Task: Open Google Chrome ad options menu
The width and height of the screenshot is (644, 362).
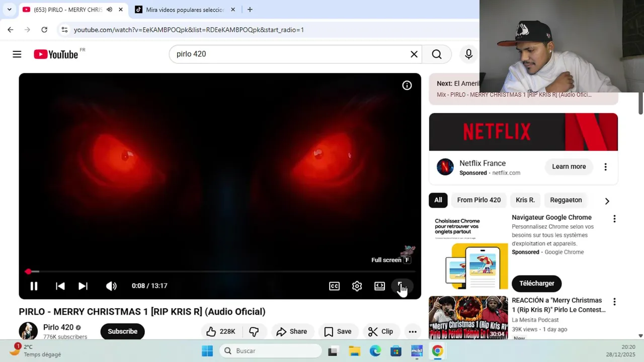Action: click(x=614, y=219)
